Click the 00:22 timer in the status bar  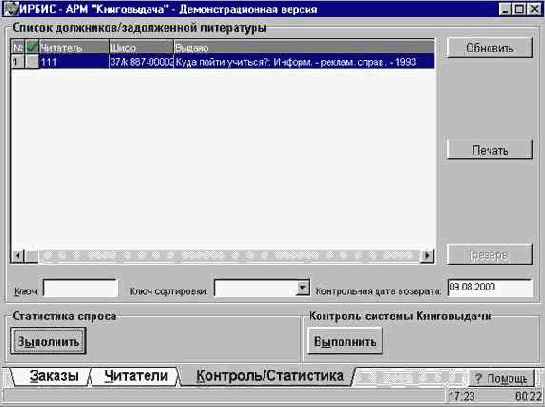point(527,396)
